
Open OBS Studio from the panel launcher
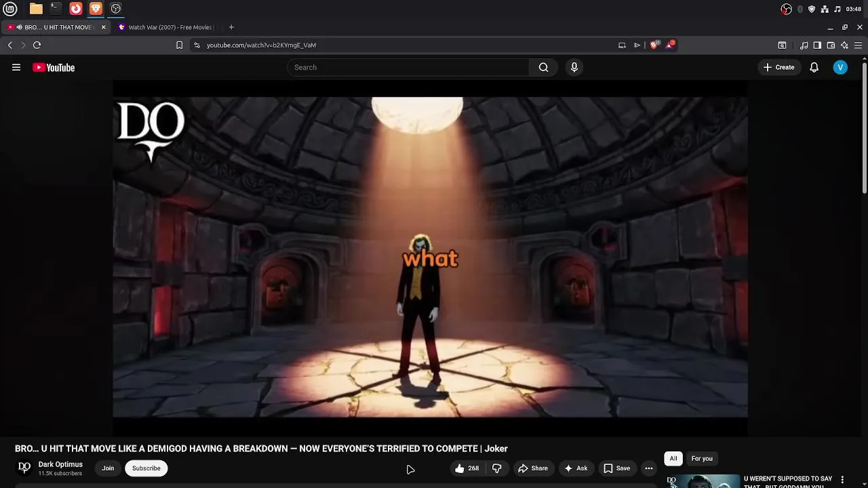pos(116,9)
